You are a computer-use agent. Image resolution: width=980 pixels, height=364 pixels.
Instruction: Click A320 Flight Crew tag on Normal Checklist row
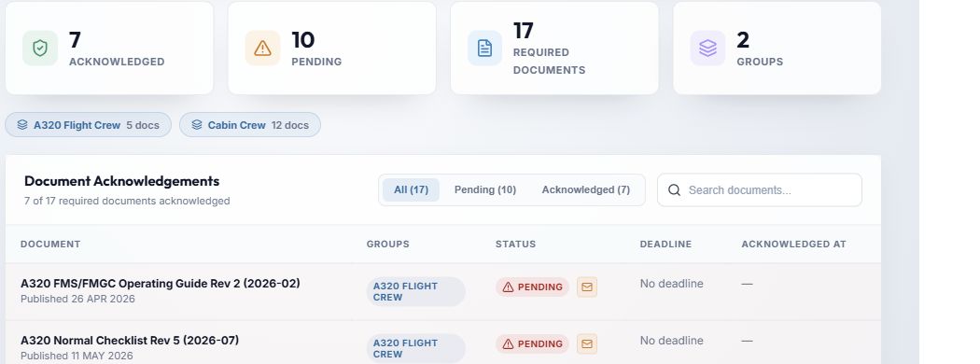(x=415, y=348)
